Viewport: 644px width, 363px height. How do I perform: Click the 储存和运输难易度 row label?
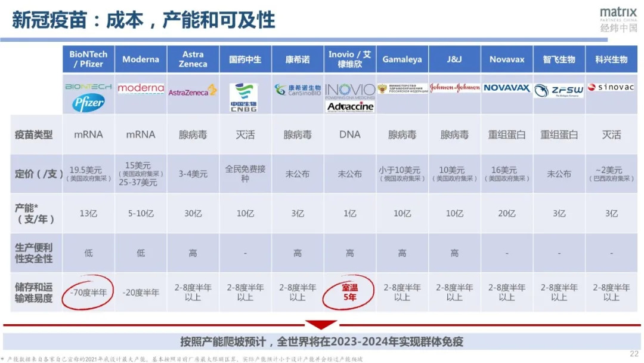pos(33,293)
